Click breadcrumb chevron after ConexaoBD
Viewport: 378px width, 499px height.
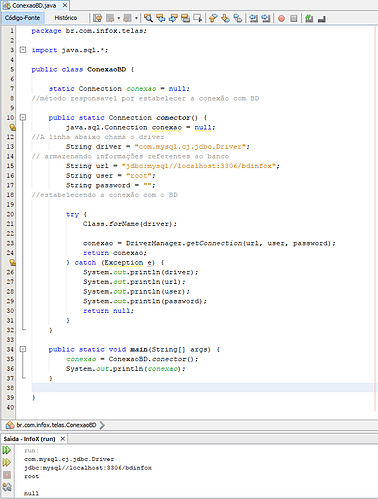[102, 425]
